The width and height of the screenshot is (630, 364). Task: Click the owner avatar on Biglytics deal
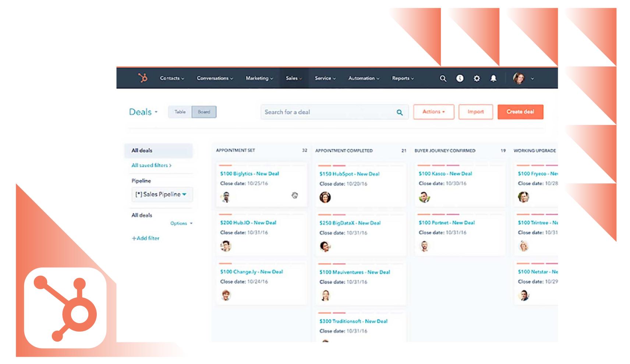(x=226, y=197)
